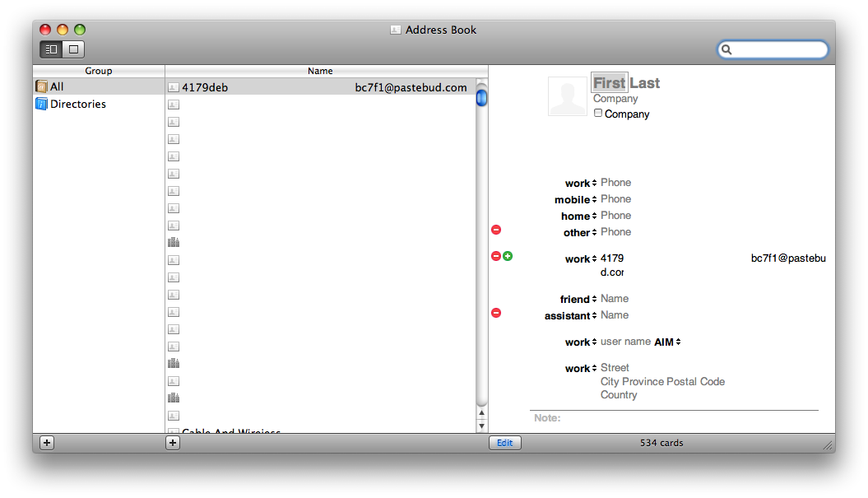Add a new group with plus button
Screen dimensions: 868x498
pyautogui.click(x=47, y=443)
